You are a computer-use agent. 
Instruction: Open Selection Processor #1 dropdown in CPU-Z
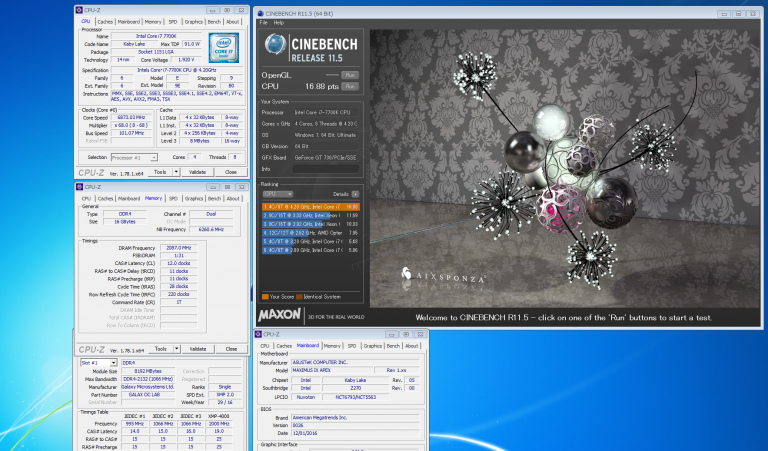click(x=134, y=157)
